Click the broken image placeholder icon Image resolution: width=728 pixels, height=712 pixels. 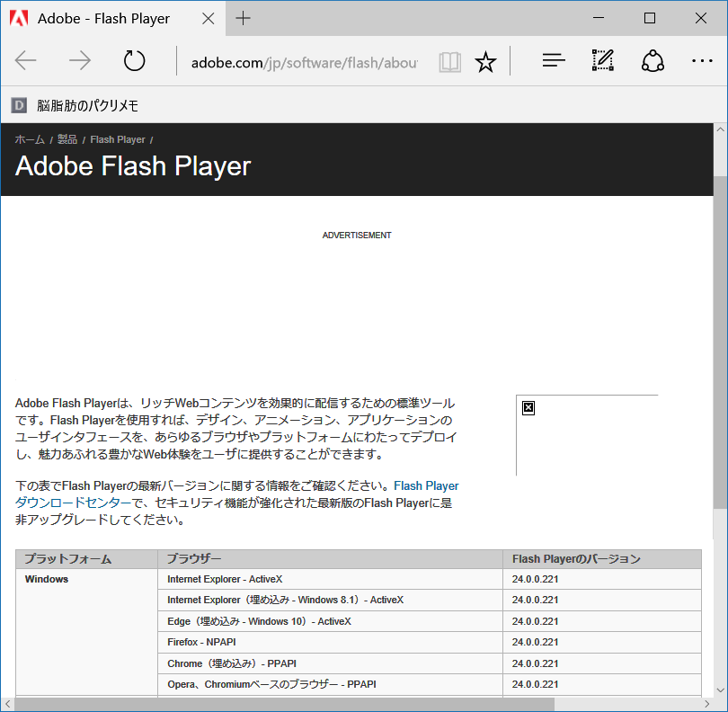tap(528, 408)
